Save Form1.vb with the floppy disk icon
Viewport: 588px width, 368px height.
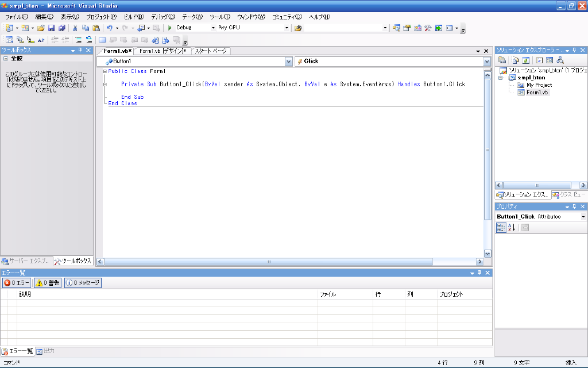51,28
